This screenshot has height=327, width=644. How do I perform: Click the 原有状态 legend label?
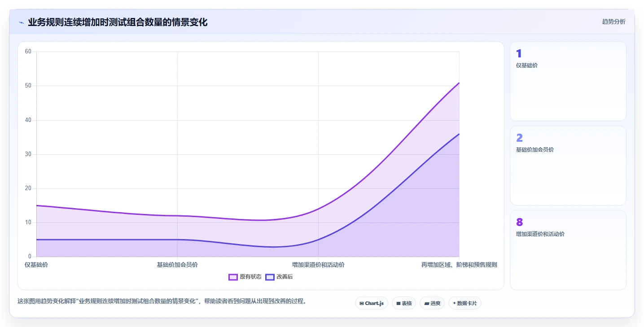point(250,277)
